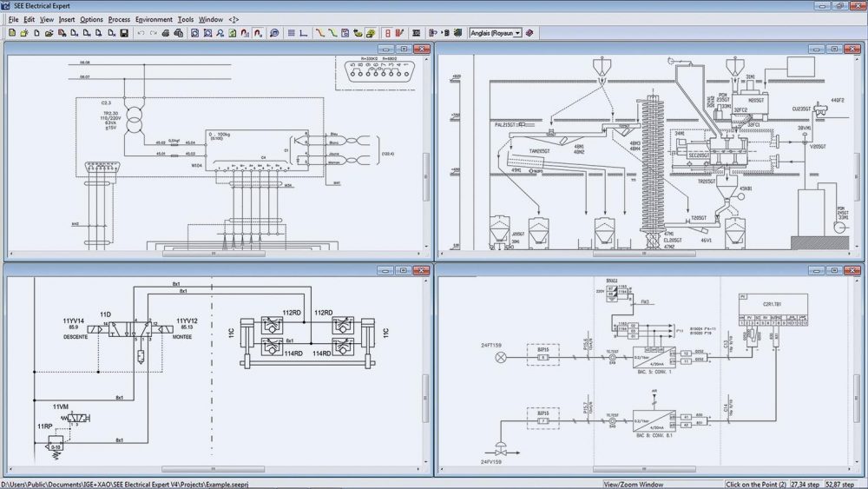Open the Process menu
The height and width of the screenshot is (489, 868).
[119, 19]
